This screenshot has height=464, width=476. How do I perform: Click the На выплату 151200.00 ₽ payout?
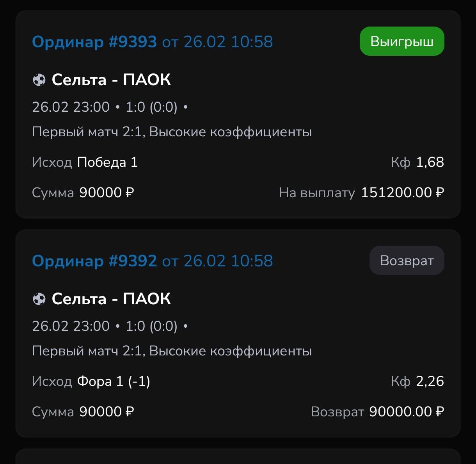[361, 193]
